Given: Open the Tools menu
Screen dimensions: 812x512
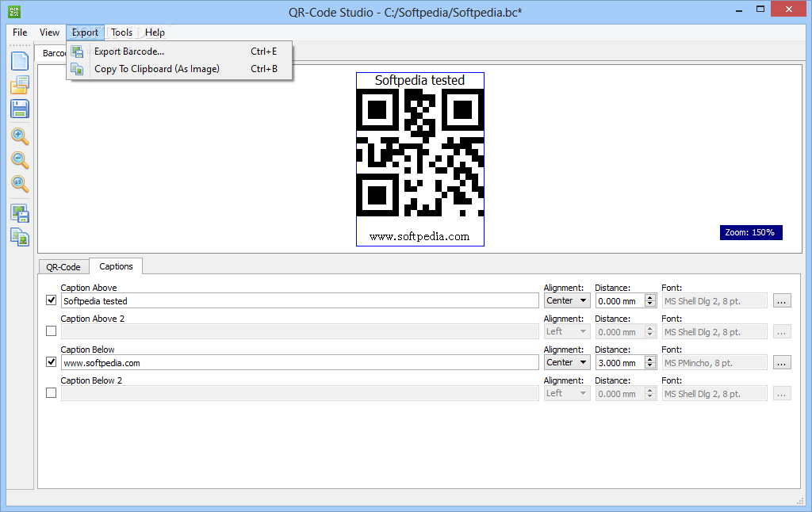Looking at the screenshot, I should [x=121, y=32].
